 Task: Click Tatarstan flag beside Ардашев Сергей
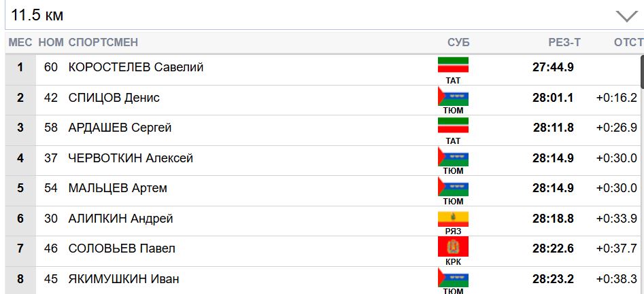click(453, 126)
